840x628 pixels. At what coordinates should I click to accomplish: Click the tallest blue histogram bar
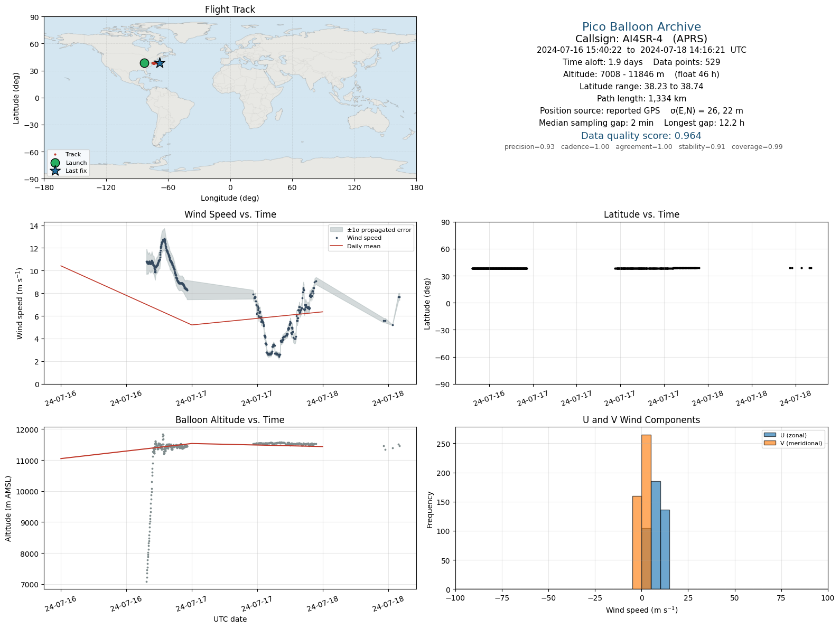[656, 535]
